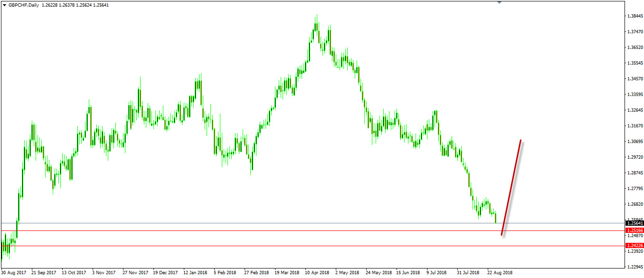The image size is (644, 278).
Task: Click the 27 Feb 2018 date label
Action: pos(256,273)
